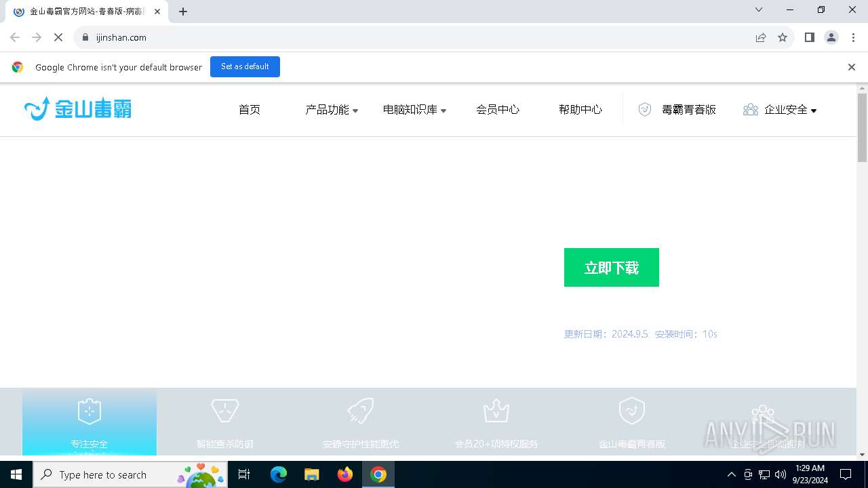Launch Microsoft Edge from taskbar
This screenshot has height=488, width=868.
pos(279,474)
